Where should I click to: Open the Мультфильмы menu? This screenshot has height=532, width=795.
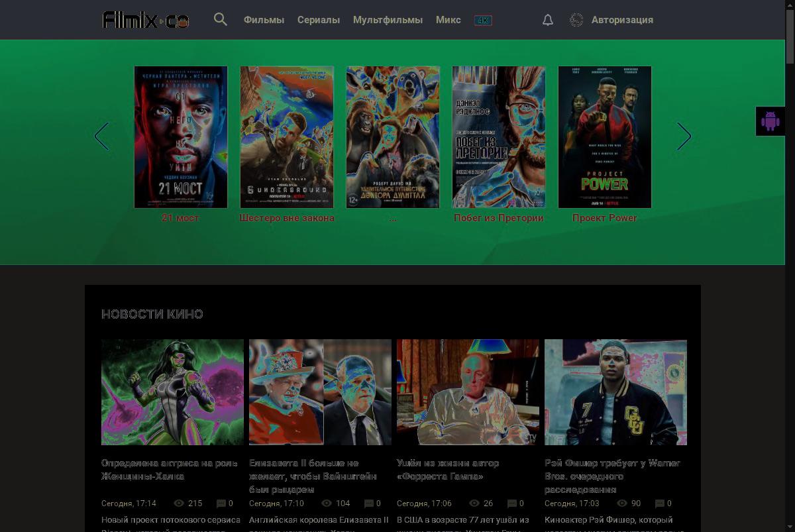(x=388, y=20)
